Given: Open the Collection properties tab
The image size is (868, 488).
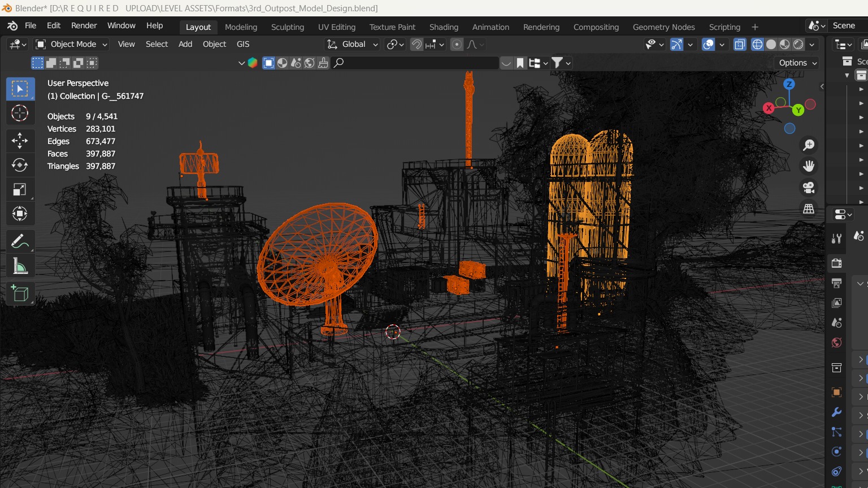Looking at the screenshot, I should point(837,368).
